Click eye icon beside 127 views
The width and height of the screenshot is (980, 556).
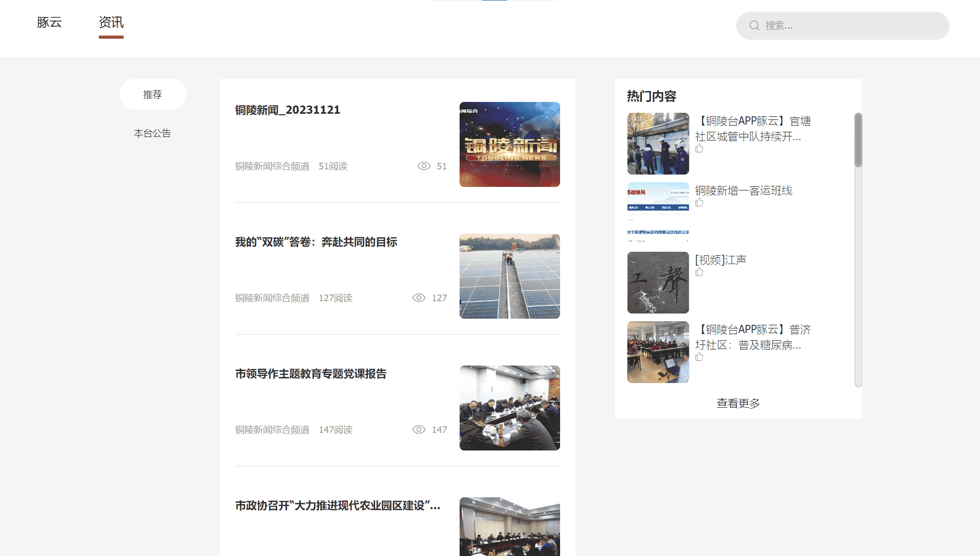pos(418,298)
